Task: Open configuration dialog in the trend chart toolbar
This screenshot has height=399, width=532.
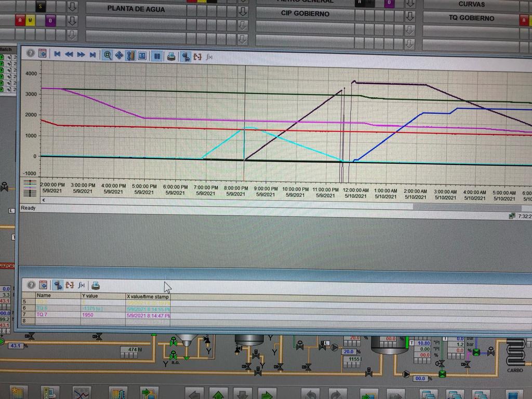Action: 43,54
